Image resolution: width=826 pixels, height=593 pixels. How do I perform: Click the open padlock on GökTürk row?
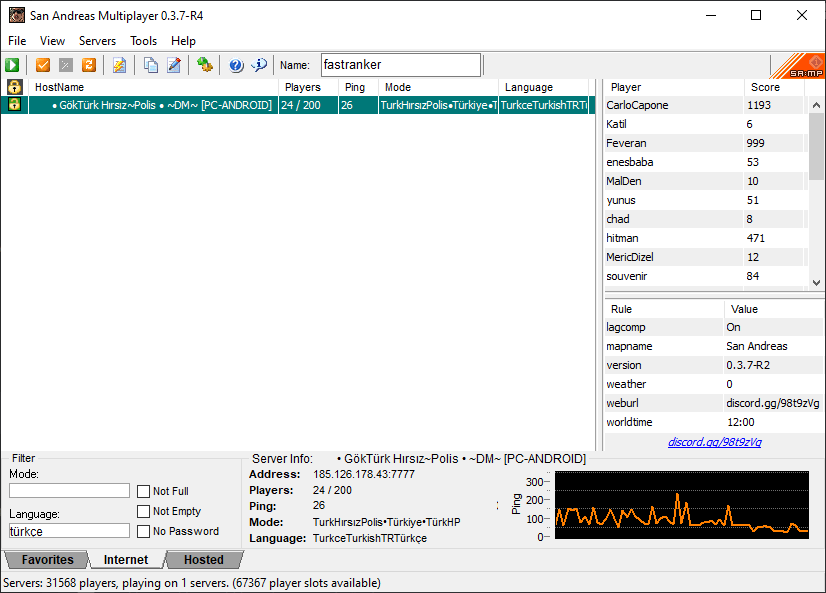click(x=14, y=104)
